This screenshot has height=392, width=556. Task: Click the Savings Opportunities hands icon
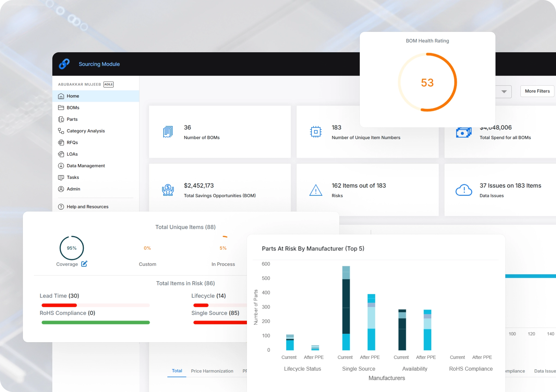pos(168,190)
